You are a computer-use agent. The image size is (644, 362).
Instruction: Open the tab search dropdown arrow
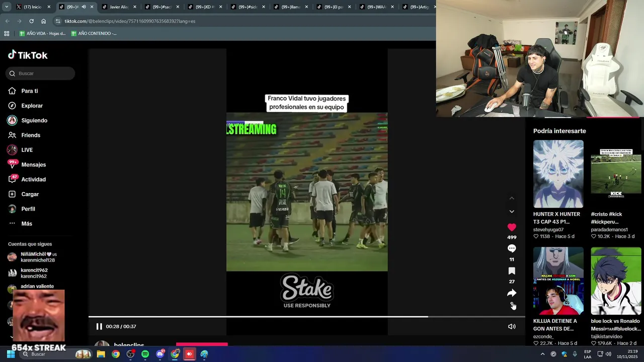pos(6,7)
